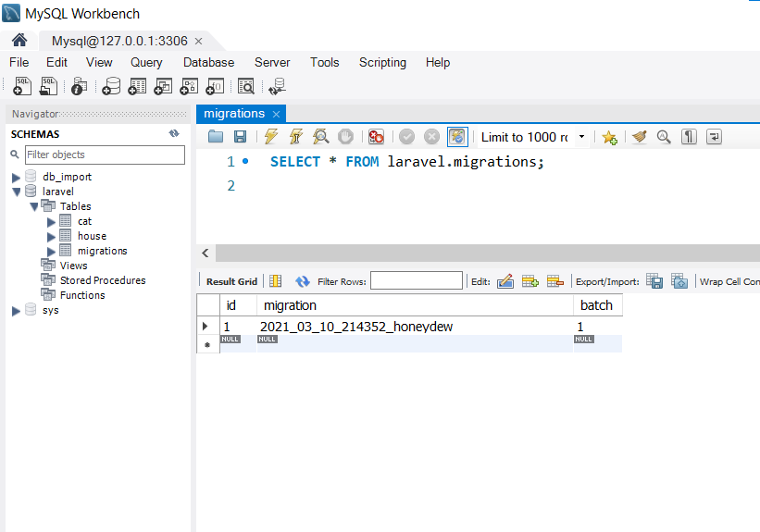Execute statement under cursor icon
This screenshot has width=760, height=532.
pyautogui.click(x=296, y=137)
